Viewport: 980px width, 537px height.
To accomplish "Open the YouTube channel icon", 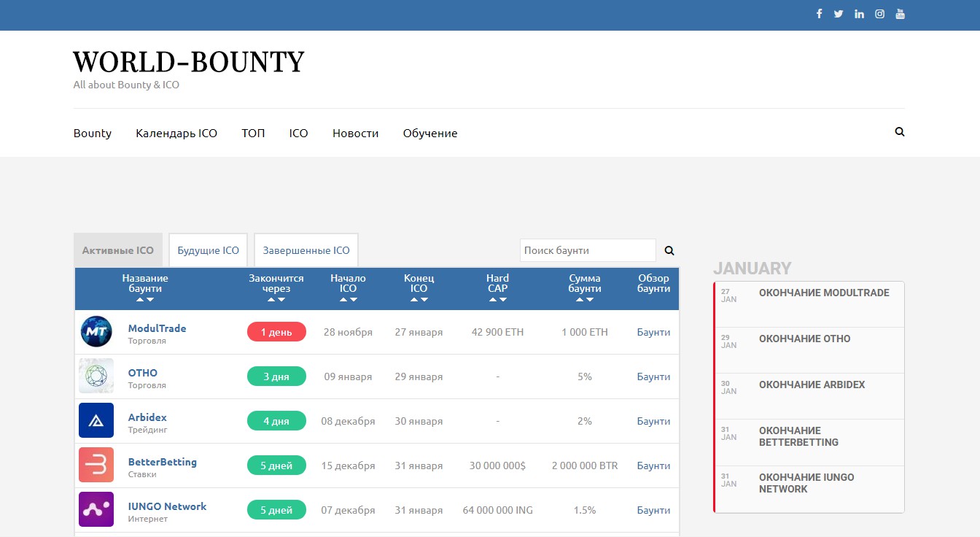I will (x=901, y=14).
